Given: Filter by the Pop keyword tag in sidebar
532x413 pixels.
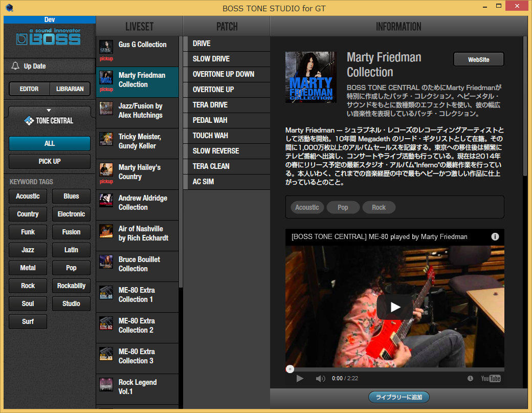Looking at the screenshot, I should click(71, 268).
